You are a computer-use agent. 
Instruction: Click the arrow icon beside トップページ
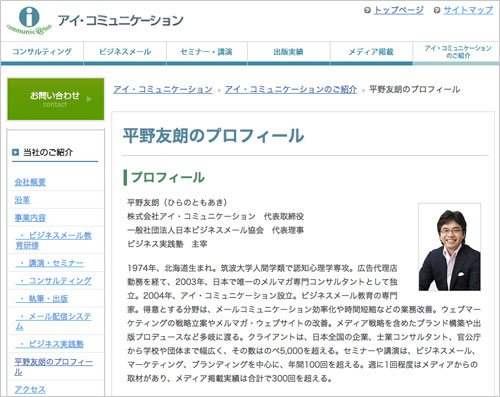coord(367,10)
